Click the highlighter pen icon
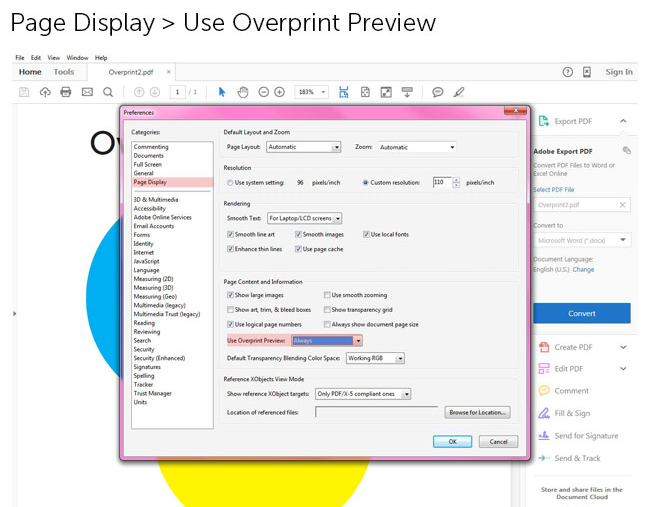Screen dimensions: 650x507 tap(459, 92)
